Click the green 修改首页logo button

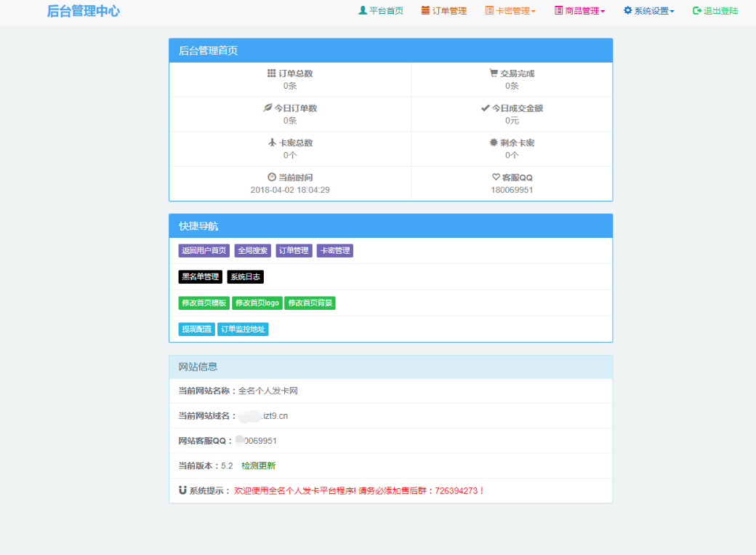pyautogui.click(x=257, y=303)
